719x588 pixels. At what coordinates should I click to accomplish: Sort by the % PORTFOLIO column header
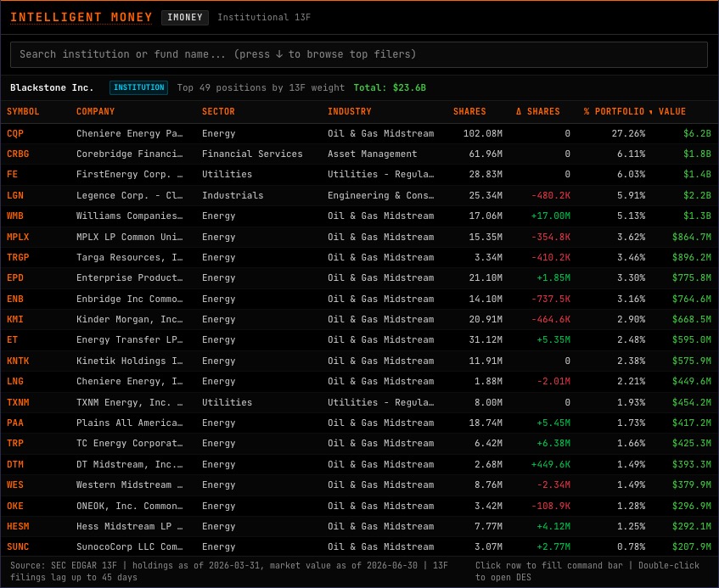614,111
